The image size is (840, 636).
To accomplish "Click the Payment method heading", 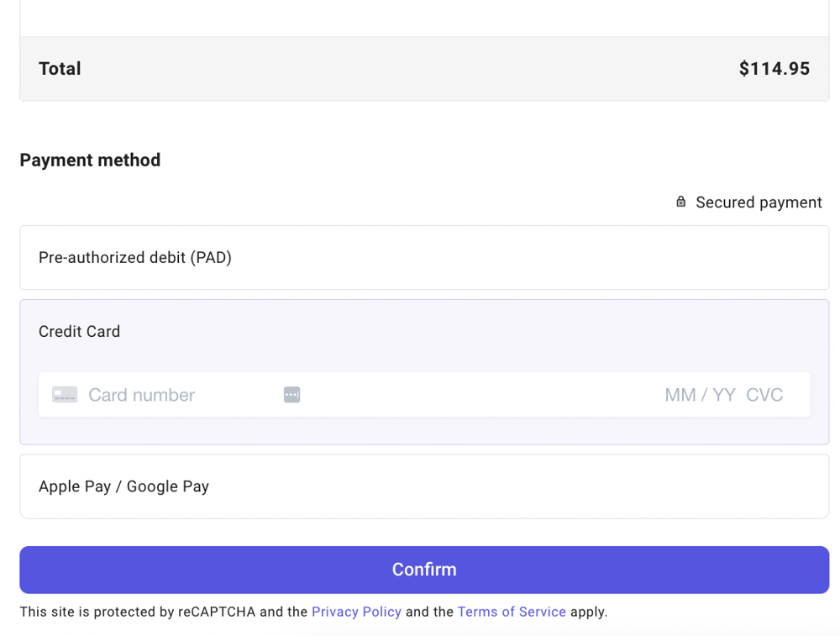I will 90,160.
